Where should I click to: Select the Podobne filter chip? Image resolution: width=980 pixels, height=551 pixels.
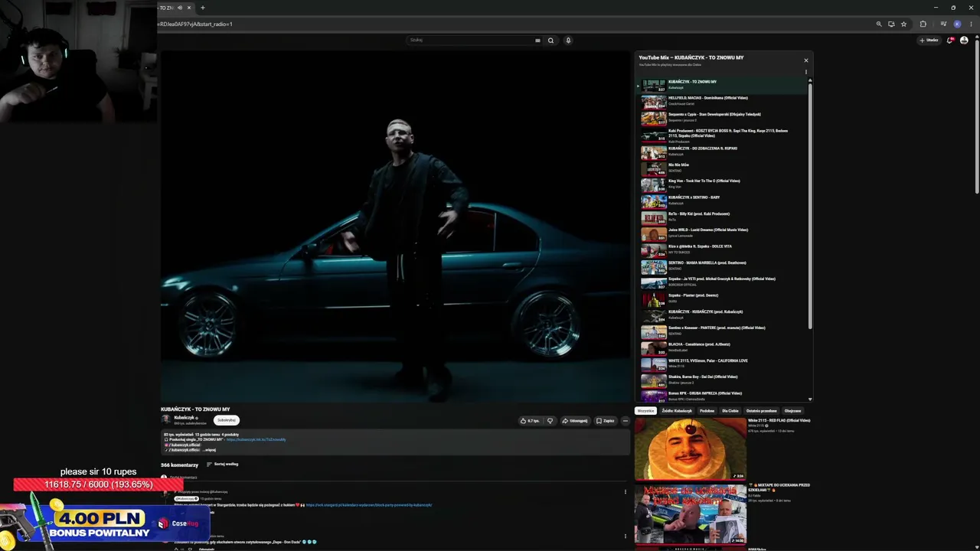(x=707, y=411)
